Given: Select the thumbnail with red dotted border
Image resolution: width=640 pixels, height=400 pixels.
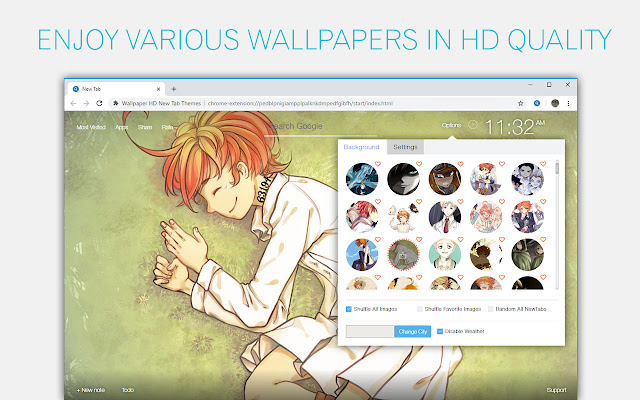Looking at the screenshot, I should tap(403, 255).
